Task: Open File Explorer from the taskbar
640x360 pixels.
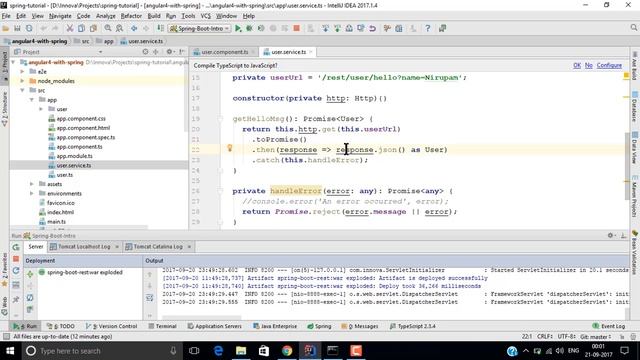Action: point(241,351)
